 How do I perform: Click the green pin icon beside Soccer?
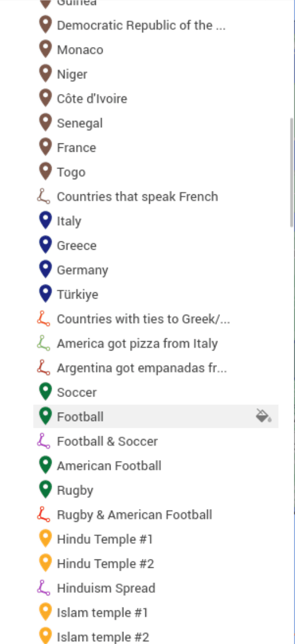45,392
